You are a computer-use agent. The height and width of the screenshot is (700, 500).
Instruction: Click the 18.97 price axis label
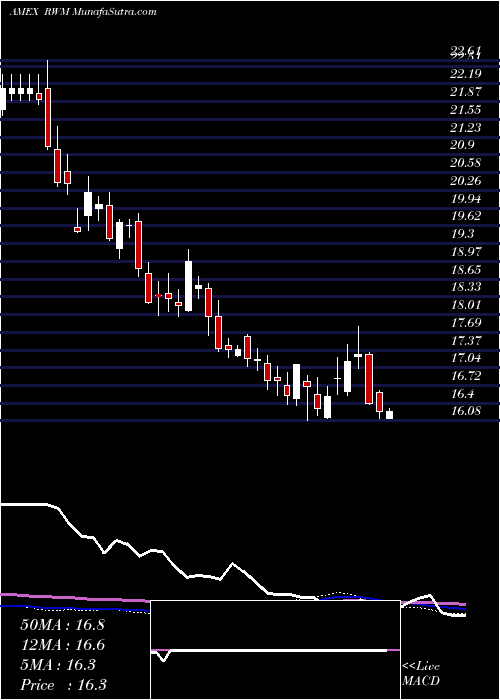[466, 251]
